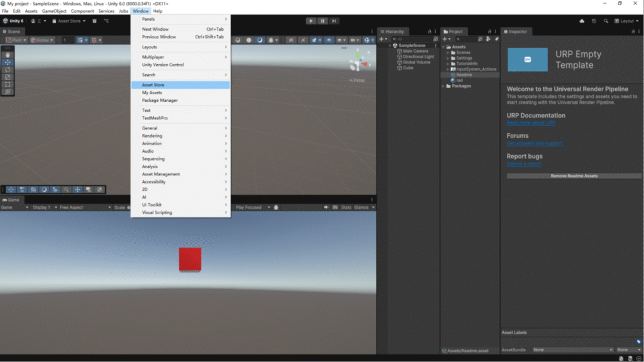Viewport: 644px width, 362px height.
Task: Open the Asset Store toolbar dropdown
Action: tap(69, 21)
